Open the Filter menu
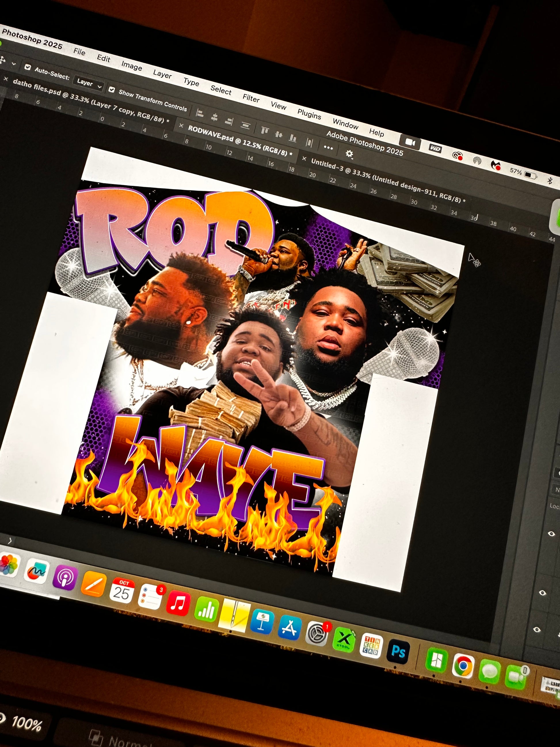 point(251,98)
